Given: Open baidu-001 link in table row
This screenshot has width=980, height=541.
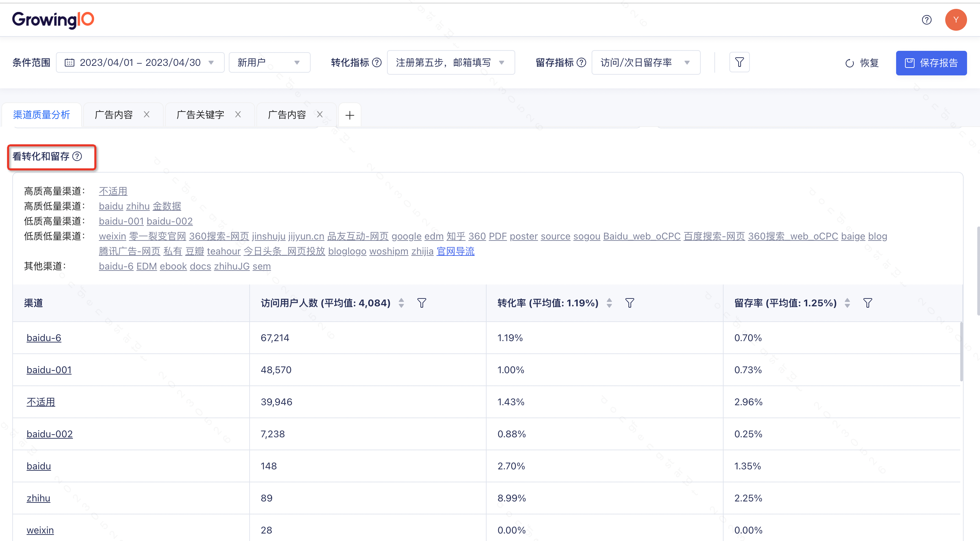Looking at the screenshot, I should pyautogui.click(x=49, y=370).
